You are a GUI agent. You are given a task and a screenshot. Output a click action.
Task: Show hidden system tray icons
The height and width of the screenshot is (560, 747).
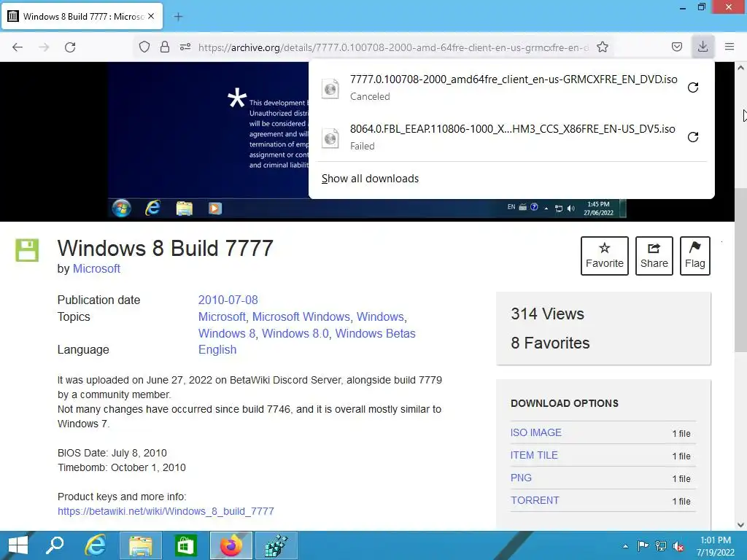click(625, 546)
